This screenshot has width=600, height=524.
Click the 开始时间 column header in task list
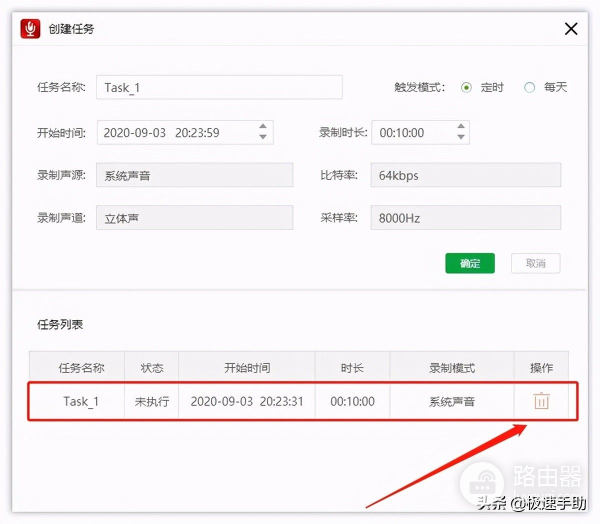(247, 368)
